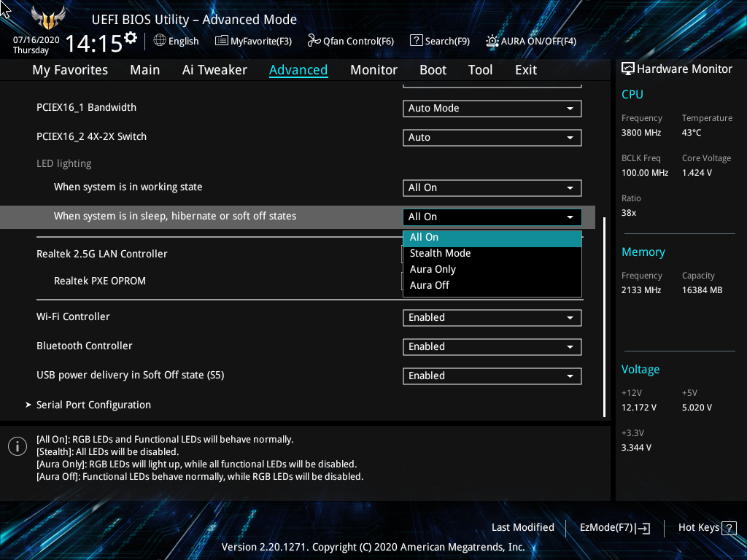Select the Realtek 2.5G LAN Controller row
This screenshot has height=560, width=747.
(102, 254)
